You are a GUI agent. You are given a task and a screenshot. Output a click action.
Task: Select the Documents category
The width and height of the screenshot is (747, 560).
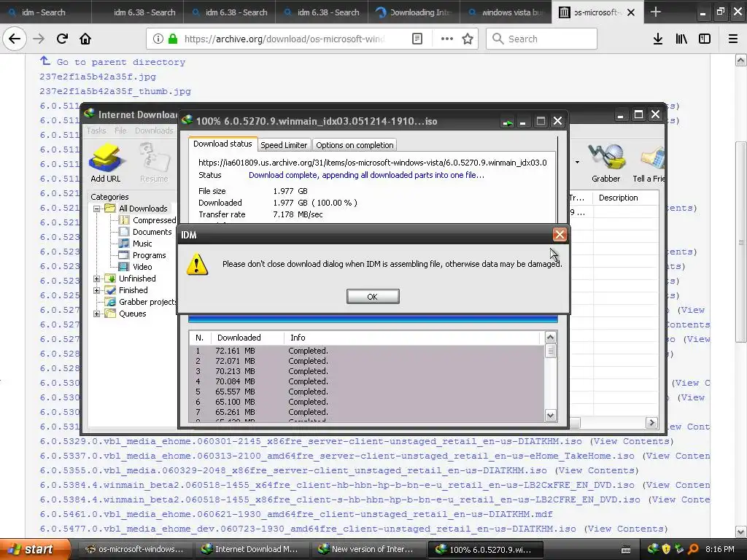(x=152, y=232)
